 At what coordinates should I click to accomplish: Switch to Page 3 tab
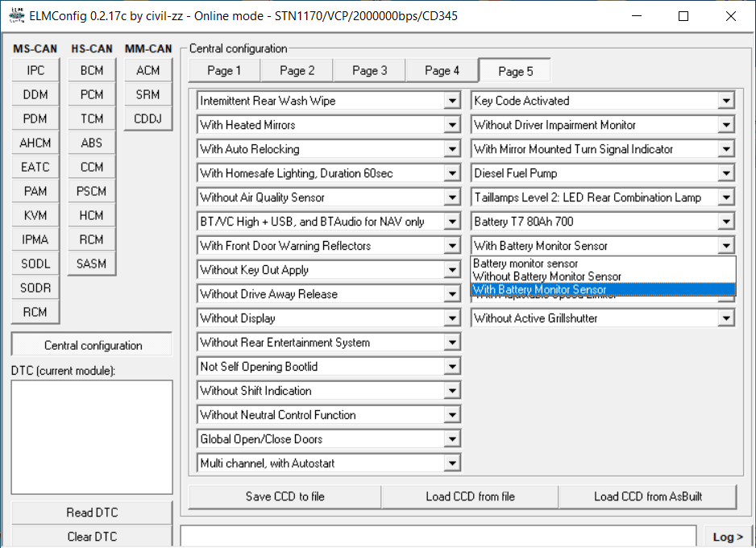pyautogui.click(x=369, y=71)
